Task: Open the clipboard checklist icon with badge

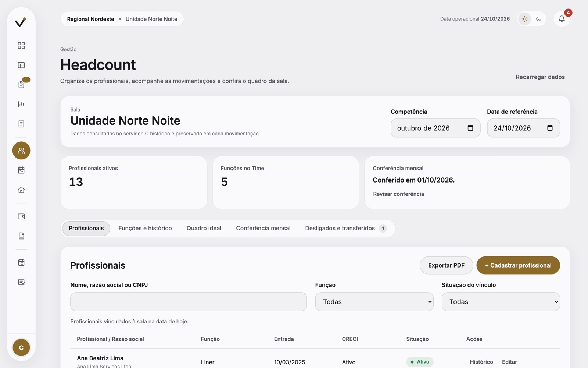Action: point(21,85)
